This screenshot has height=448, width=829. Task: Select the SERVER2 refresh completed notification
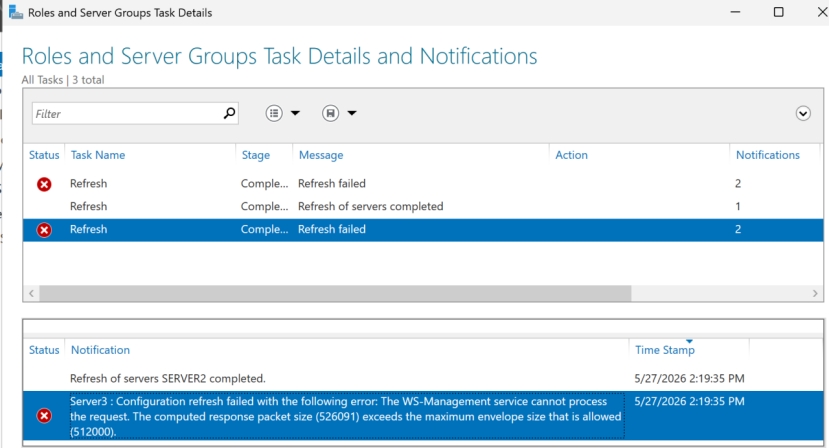[x=423, y=379]
